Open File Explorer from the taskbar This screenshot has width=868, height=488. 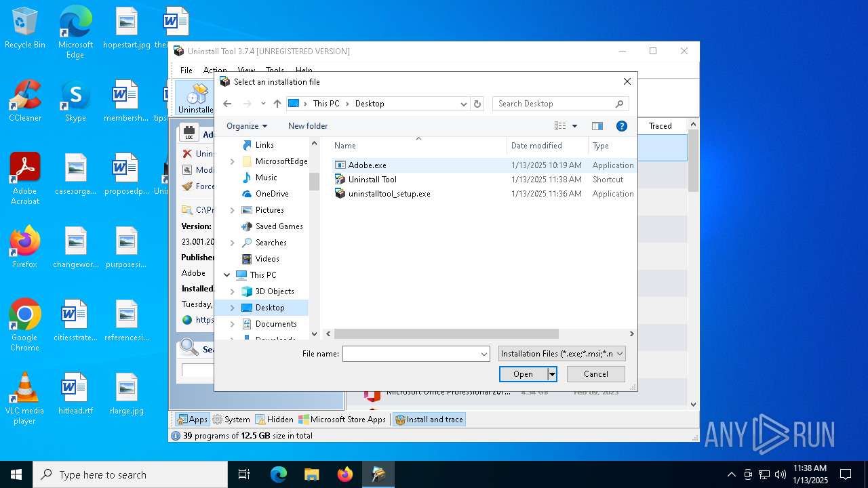point(312,474)
